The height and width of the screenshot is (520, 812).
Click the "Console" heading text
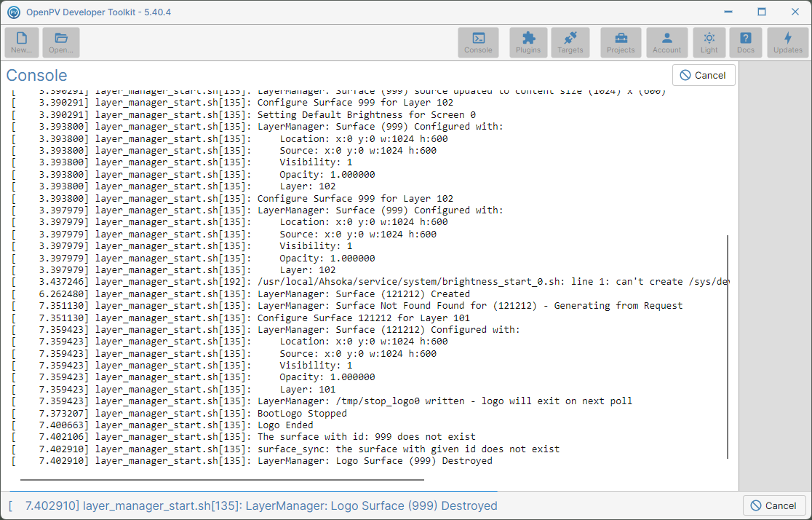[37, 75]
